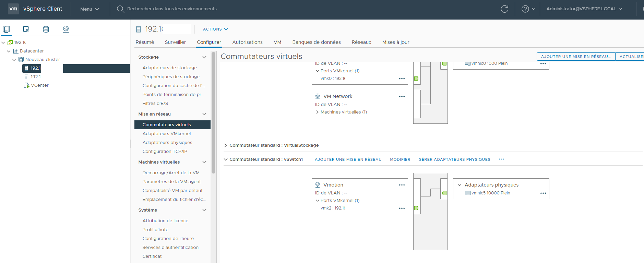Collapse the Datacenter tree node
Viewport: 644px width, 263px height.
click(x=9, y=51)
